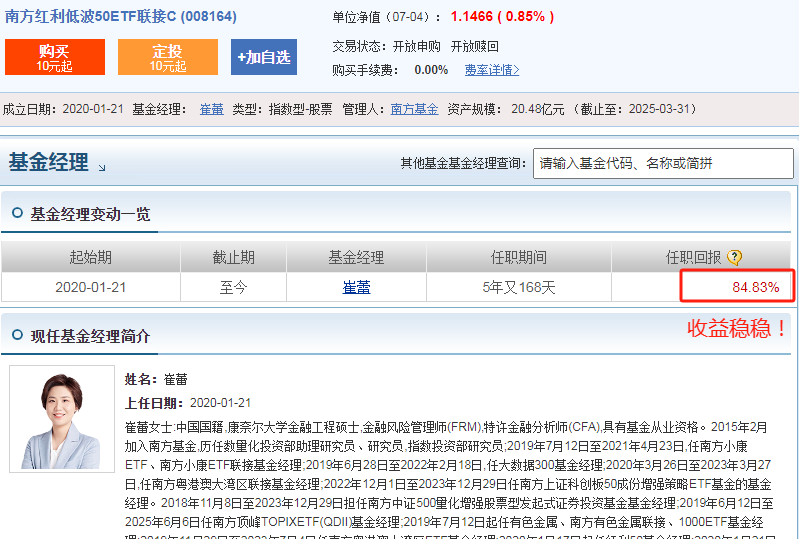
Task: Click the 起始期 column header
Action: click(91, 257)
